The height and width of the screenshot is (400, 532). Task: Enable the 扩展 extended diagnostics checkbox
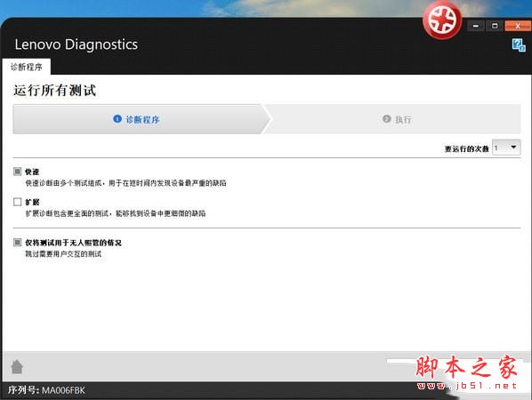coord(17,202)
